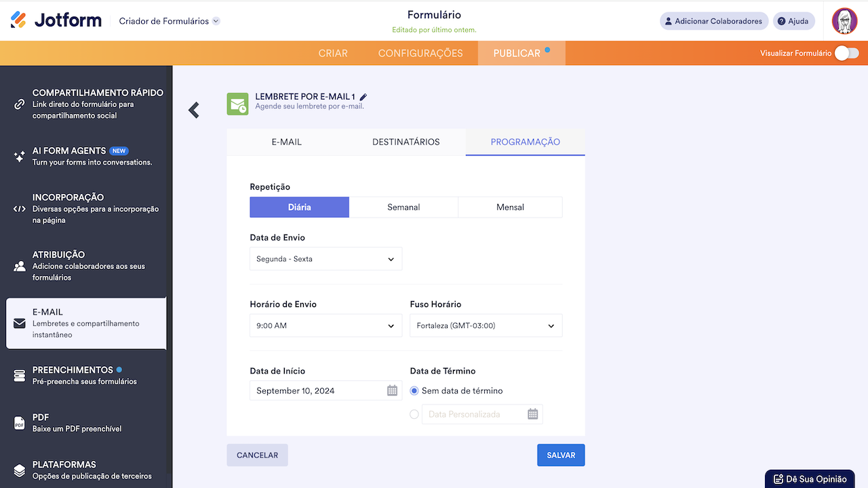The height and width of the screenshot is (488, 868).
Task: Open calendar icon for custom end date
Action: (532, 414)
